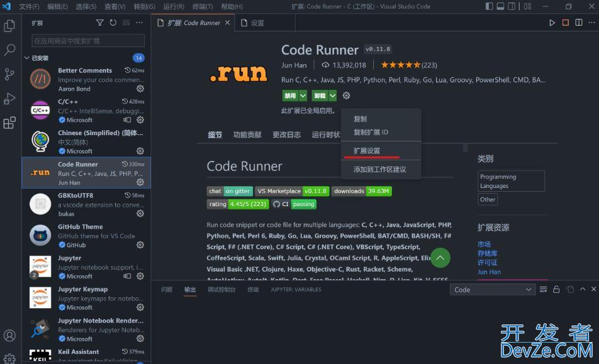Viewport: 599px width, 364px height.
Task: Open Jupyter extension manage gear
Action: pyautogui.click(x=140, y=276)
